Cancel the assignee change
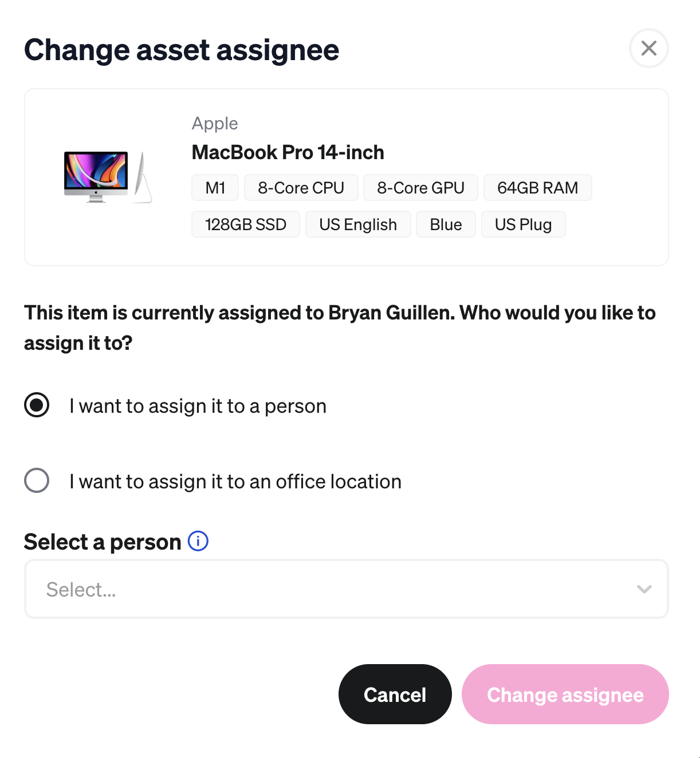The image size is (700, 758). (395, 694)
